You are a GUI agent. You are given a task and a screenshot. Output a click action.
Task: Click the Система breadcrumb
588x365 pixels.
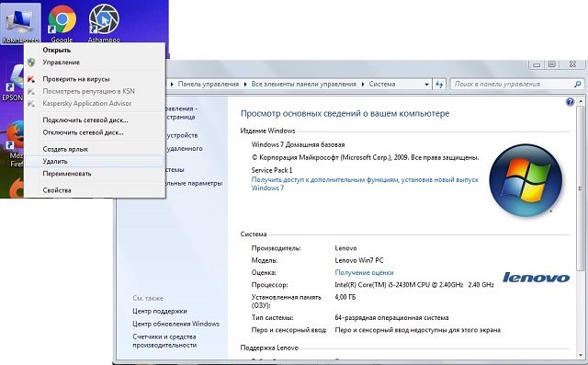click(382, 84)
